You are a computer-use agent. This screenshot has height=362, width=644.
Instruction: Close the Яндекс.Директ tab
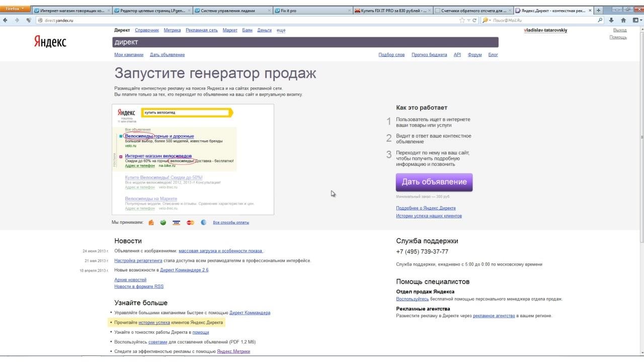(590, 11)
